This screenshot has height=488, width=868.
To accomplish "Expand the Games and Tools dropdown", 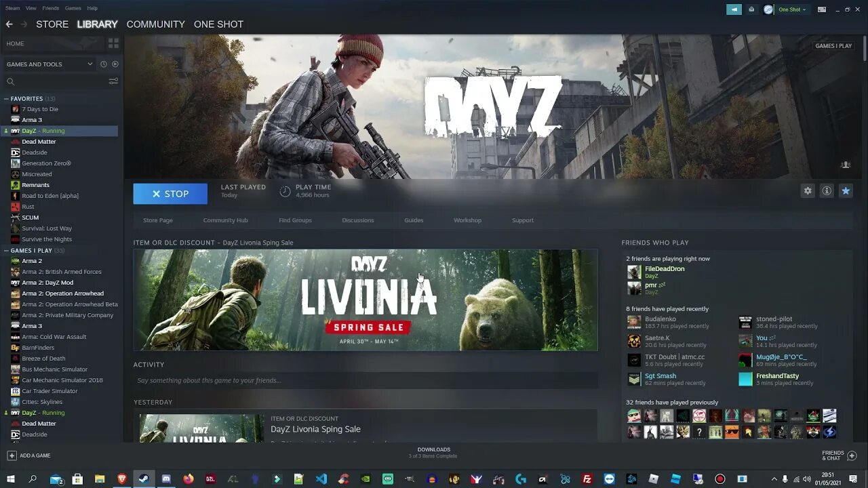I will pos(49,64).
